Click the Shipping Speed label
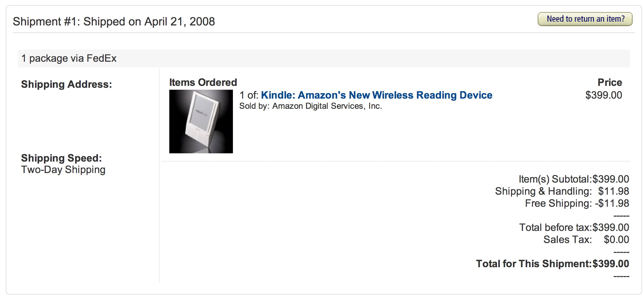 [x=61, y=158]
